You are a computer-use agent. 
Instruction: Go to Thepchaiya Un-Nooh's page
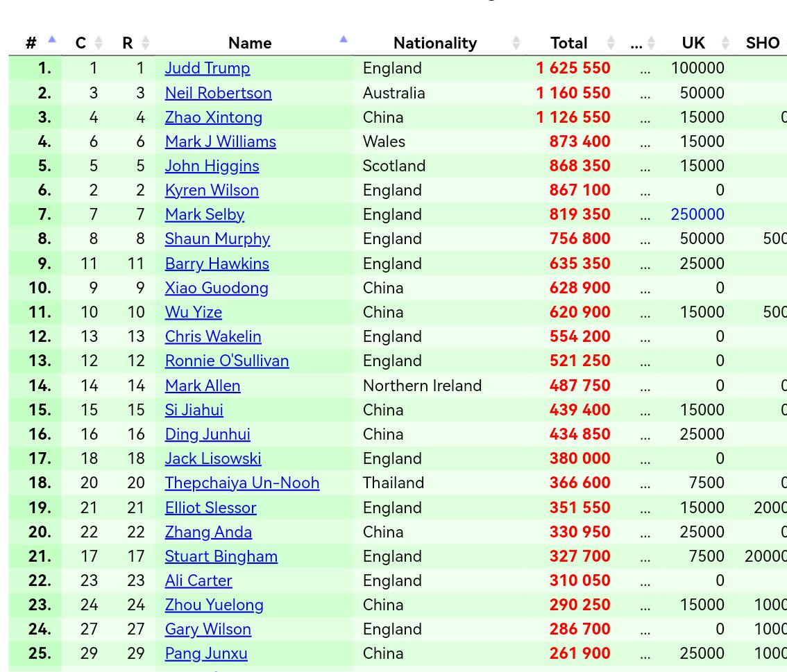click(242, 483)
